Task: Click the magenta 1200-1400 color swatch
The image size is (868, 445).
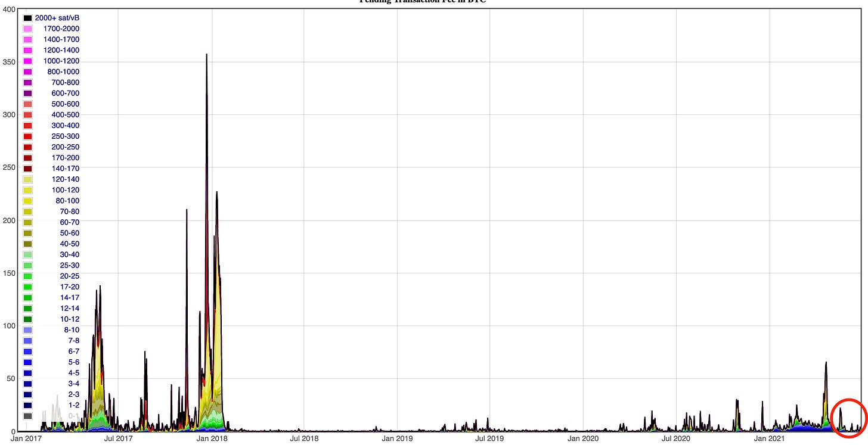Action: tap(27, 50)
